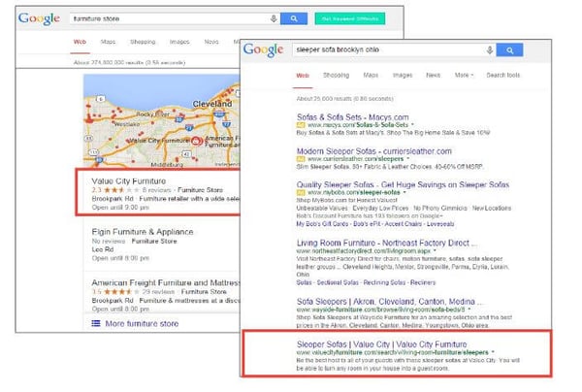Expand the arrow after wayside-furniture.com URL
The width and height of the screenshot is (582, 392).
click(x=469, y=309)
